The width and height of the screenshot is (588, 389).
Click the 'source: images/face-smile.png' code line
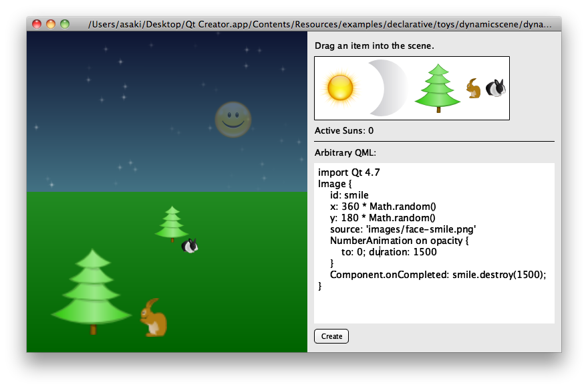[x=402, y=229]
